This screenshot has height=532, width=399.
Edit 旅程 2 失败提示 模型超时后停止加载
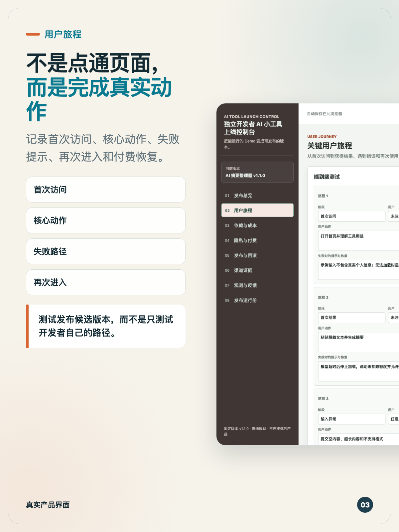coord(358,371)
